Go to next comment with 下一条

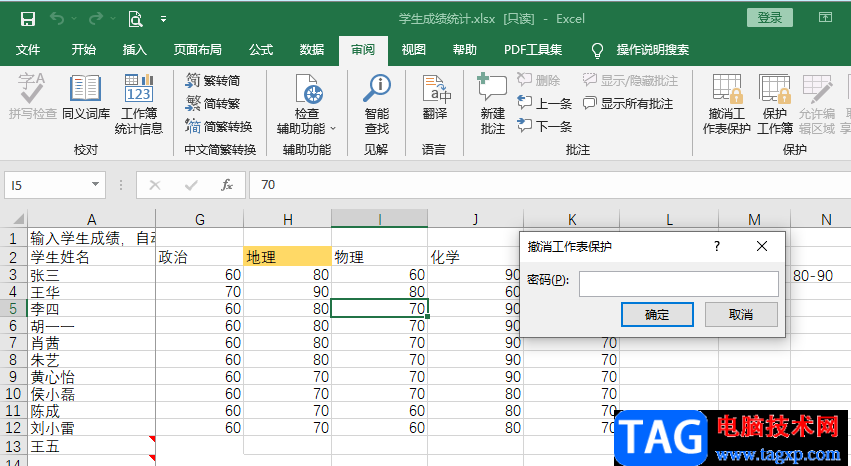point(544,126)
